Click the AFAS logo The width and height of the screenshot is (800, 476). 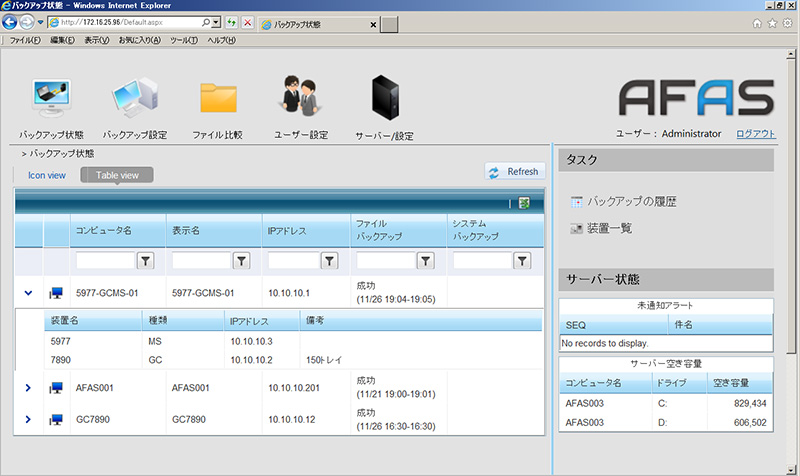(x=696, y=97)
